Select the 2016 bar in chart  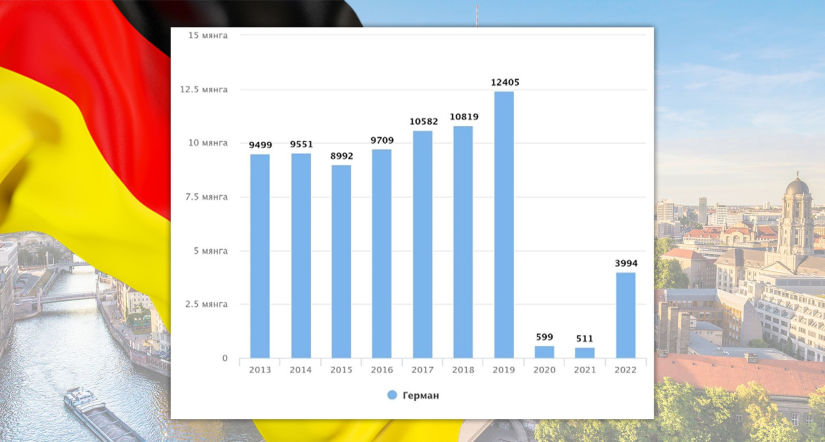point(382,254)
